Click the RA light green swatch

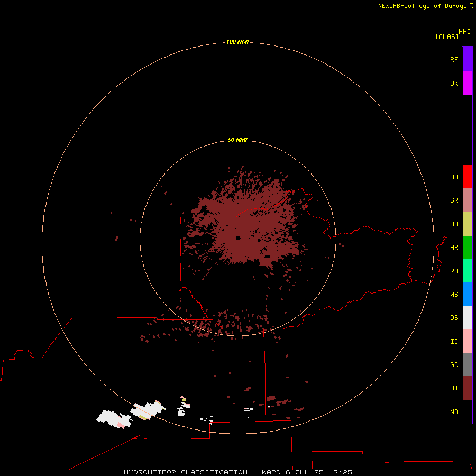[467, 271]
